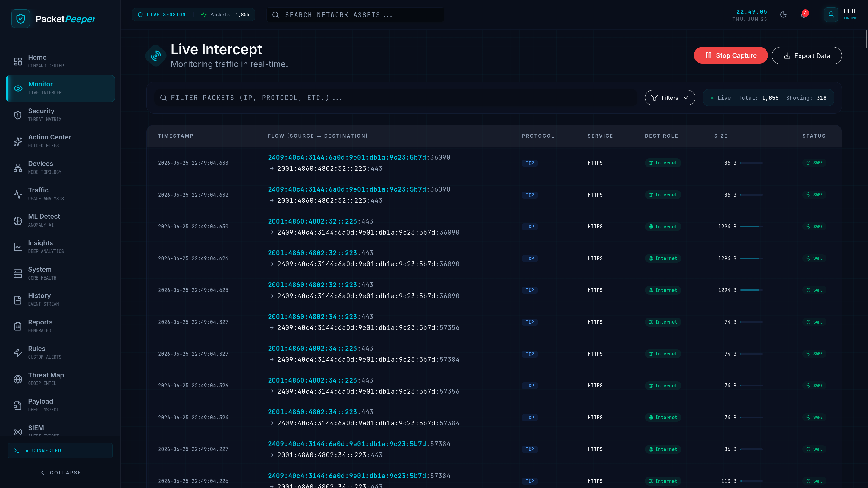Image resolution: width=868 pixels, height=488 pixels.
Task: Click the user profile avatar icon
Action: pyautogui.click(x=831, y=15)
